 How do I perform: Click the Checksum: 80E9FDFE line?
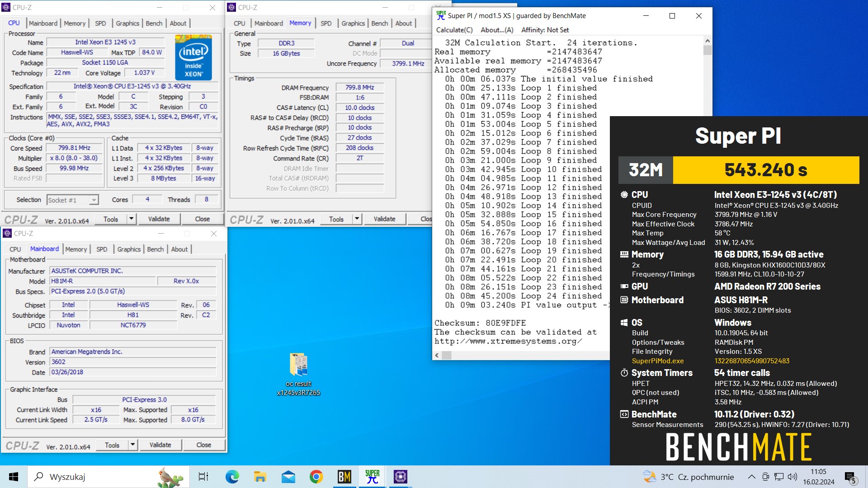tap(480, 323)
